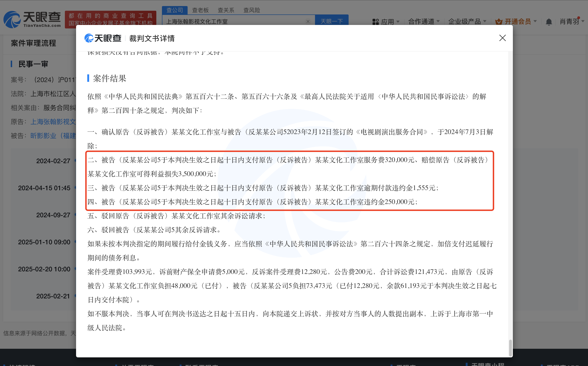Click the 案件结果 section heading
This screenshot has height=366, width=588.
109,78
